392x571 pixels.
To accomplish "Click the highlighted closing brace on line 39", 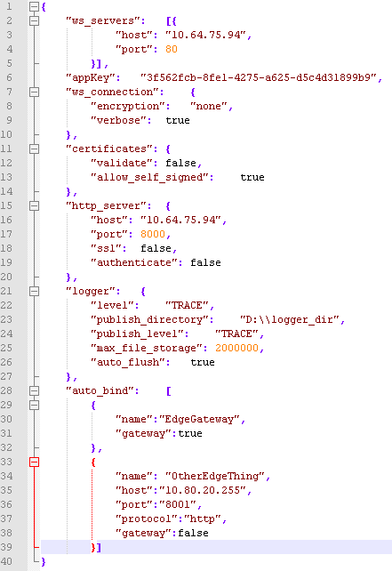I will tap(93, 547).
